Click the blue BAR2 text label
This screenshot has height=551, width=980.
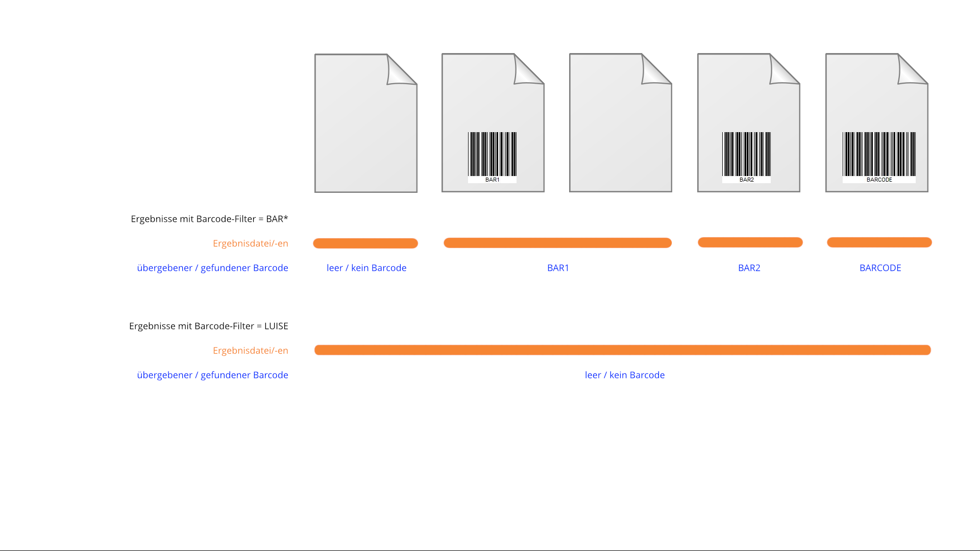(749, 268)
